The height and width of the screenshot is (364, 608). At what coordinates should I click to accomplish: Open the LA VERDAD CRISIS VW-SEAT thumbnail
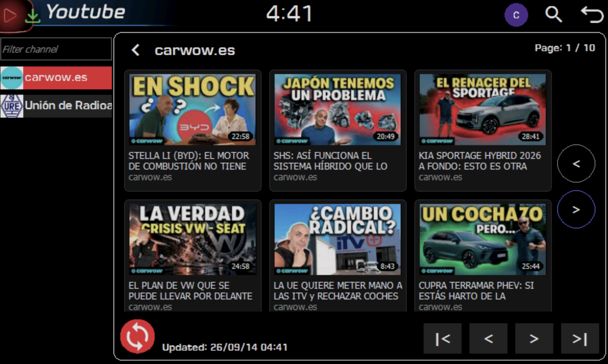point(192,239)
